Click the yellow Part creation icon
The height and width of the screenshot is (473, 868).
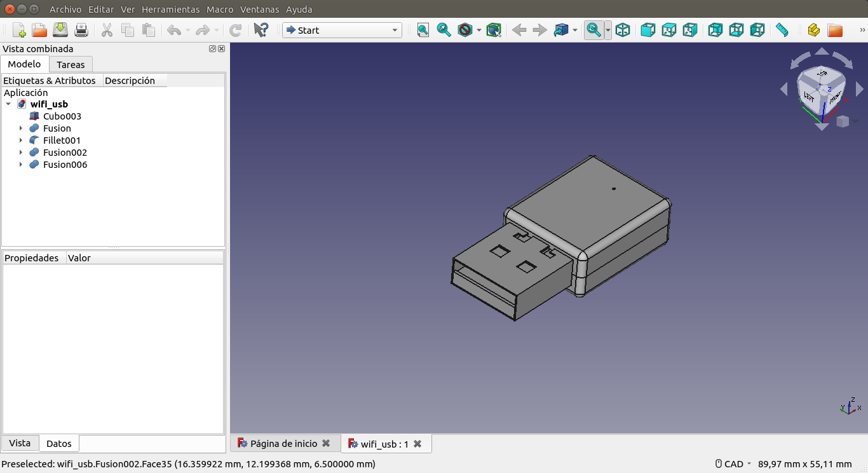pos(813,30)
